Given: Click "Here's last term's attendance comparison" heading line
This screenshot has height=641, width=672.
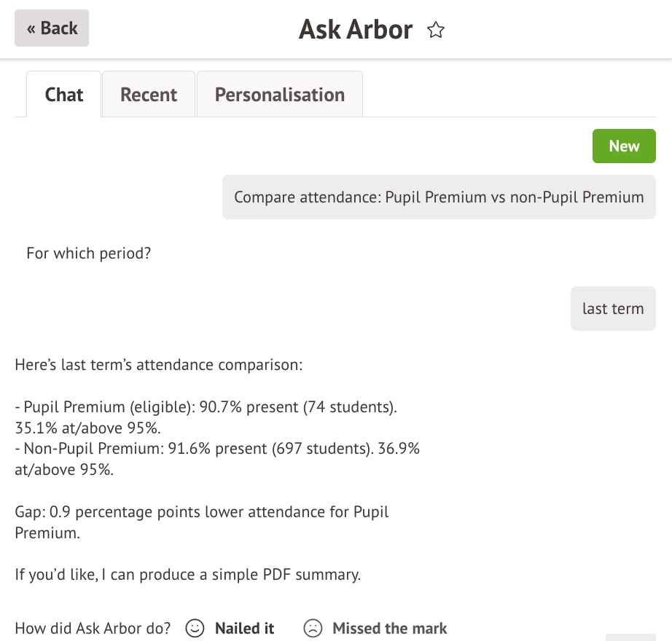Looking at the screenshot, I should tap(158, 365).
